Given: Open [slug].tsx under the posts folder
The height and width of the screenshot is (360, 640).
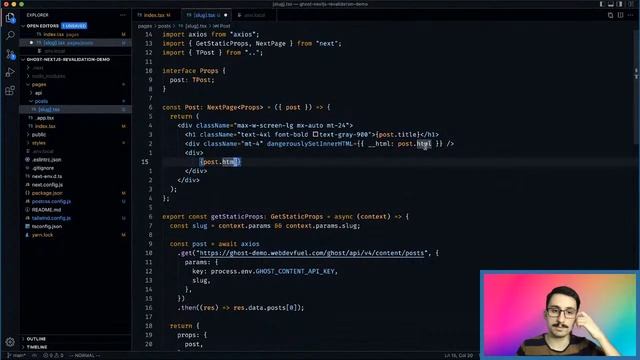Looking at the screenshot, I should [76, 109].
